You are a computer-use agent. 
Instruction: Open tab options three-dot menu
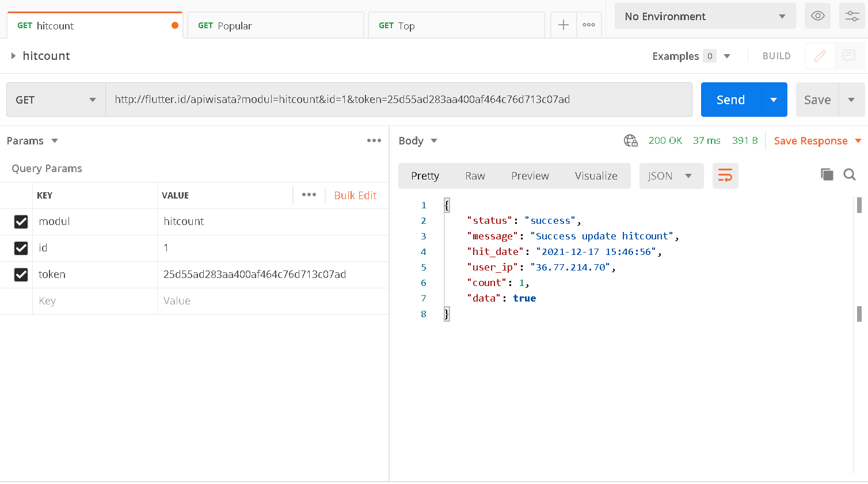(x=589, y=25)
